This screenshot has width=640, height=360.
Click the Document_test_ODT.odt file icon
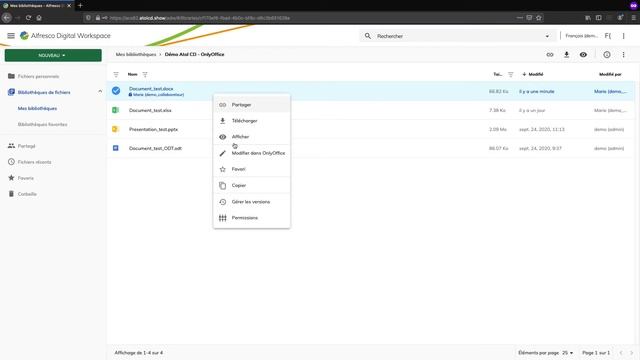click(116, 148)
